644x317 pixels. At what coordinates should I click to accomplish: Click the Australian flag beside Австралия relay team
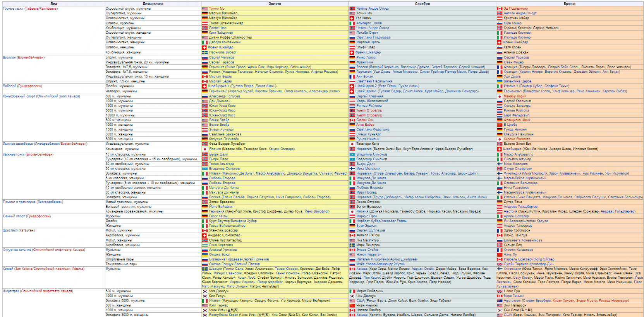click(x=500, y=301)
